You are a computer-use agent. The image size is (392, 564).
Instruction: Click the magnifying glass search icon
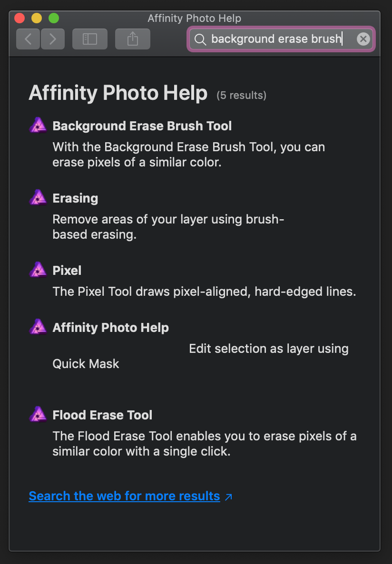tap(200, 39)
